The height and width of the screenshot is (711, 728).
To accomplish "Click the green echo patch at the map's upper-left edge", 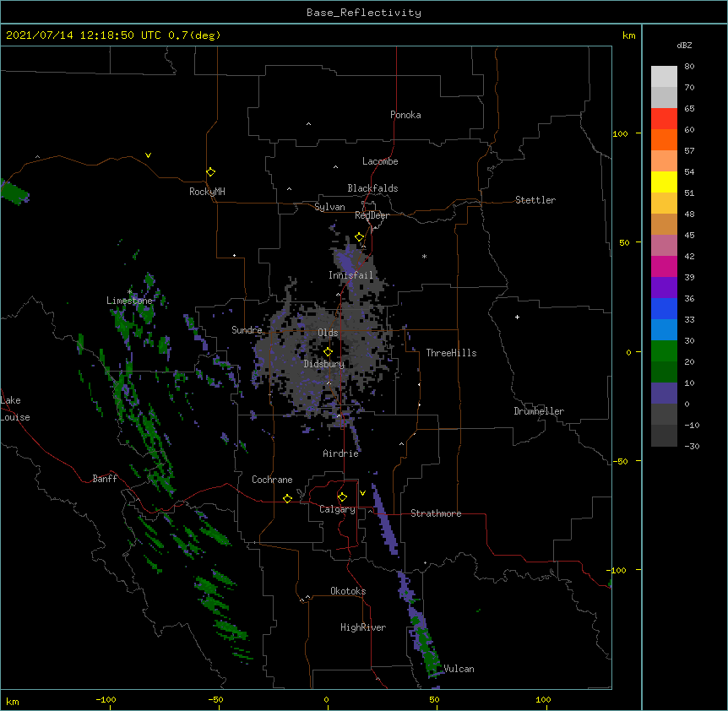I will 15,191.
